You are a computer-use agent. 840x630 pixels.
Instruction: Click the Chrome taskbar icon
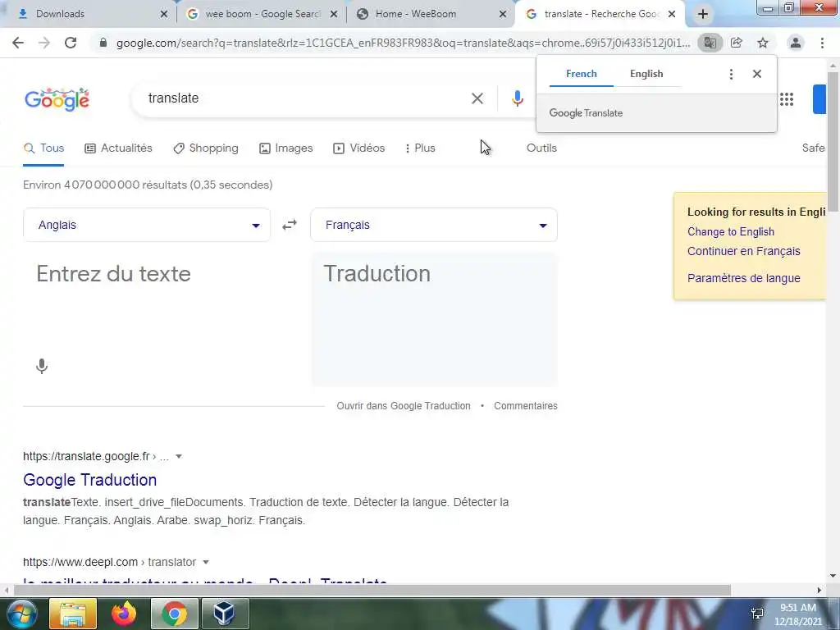point(175,614)
